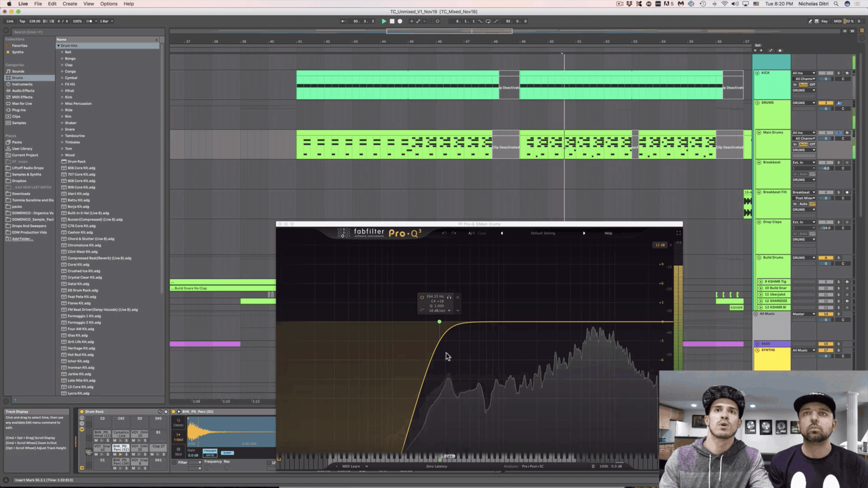This screenshot has width=868, height=488.
Task: Select 1-Shot mode in Simpler
Action: [178, 437]
